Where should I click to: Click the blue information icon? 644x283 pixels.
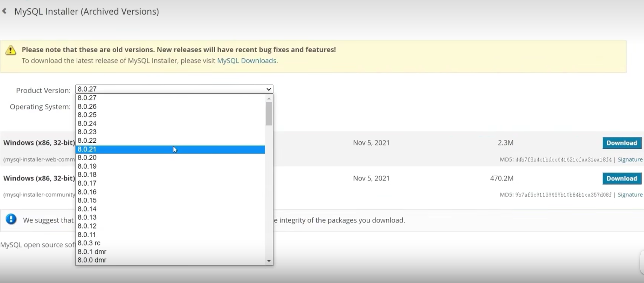[x=11, y=219]
